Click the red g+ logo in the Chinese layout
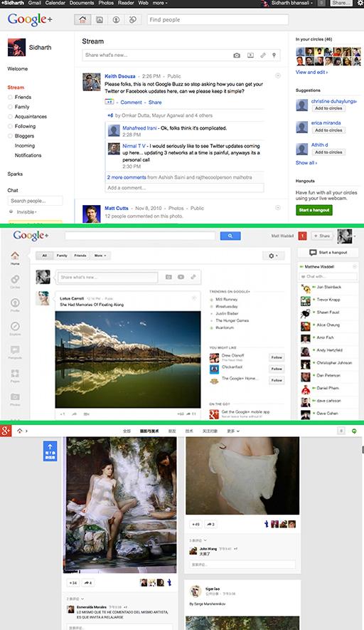364x630 pixels. click(x=5, y=431)
